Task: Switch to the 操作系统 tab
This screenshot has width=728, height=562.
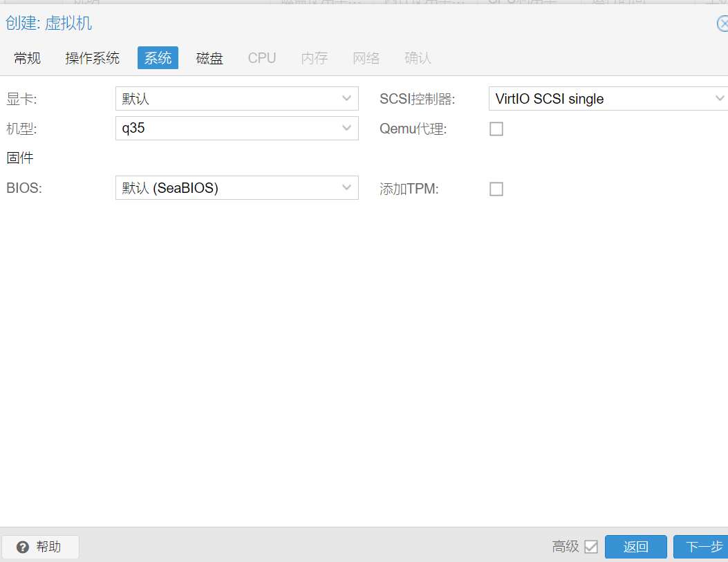Action: 93,58
